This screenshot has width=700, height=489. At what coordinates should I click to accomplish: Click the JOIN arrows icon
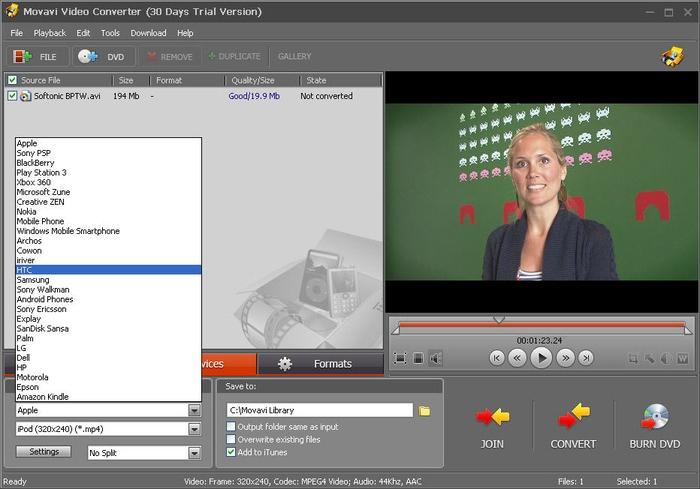pyautogui.click(x=492, y=417)
